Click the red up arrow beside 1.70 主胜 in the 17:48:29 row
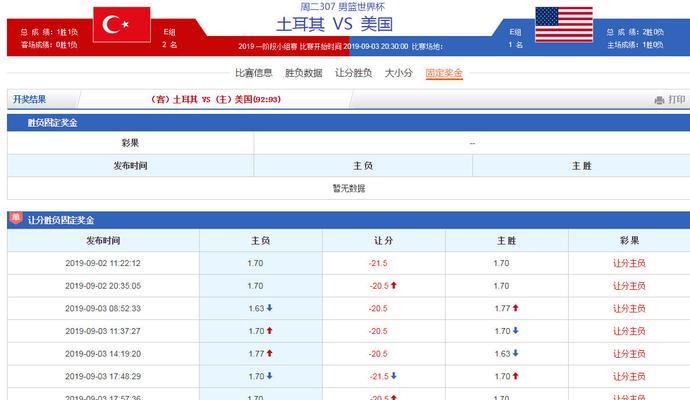The image size is (690, 400). (515, 375)
